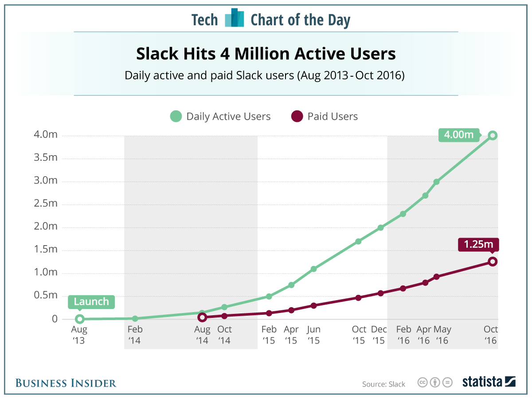Click the Oct '16 Paid Users endpoint
The width and height of the screenshot is (532, 399).
click(492, 262)
